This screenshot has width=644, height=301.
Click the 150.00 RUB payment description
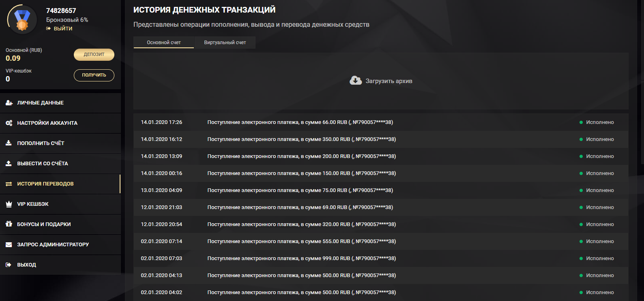click(302, 173)
